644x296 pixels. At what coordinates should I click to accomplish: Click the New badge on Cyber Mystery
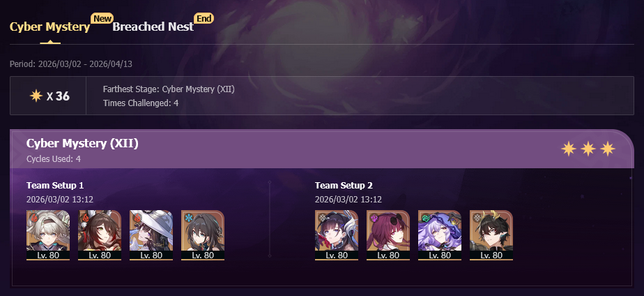click(102, 18)
